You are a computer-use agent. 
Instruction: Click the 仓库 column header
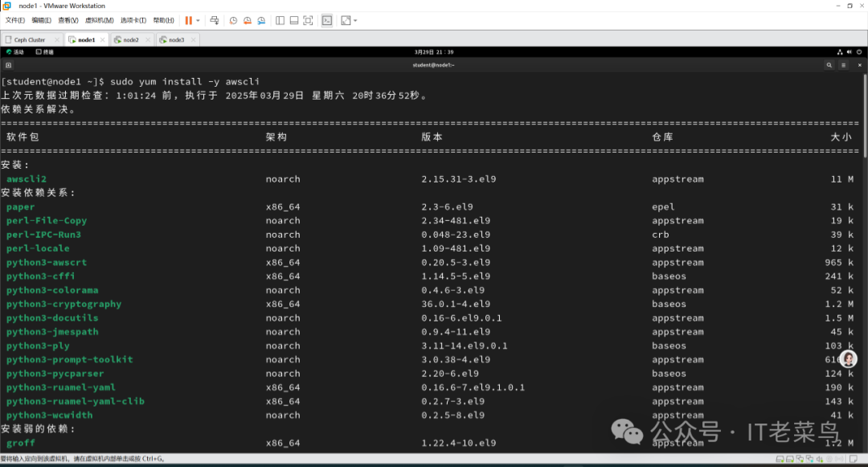click(x=662, y=137)
